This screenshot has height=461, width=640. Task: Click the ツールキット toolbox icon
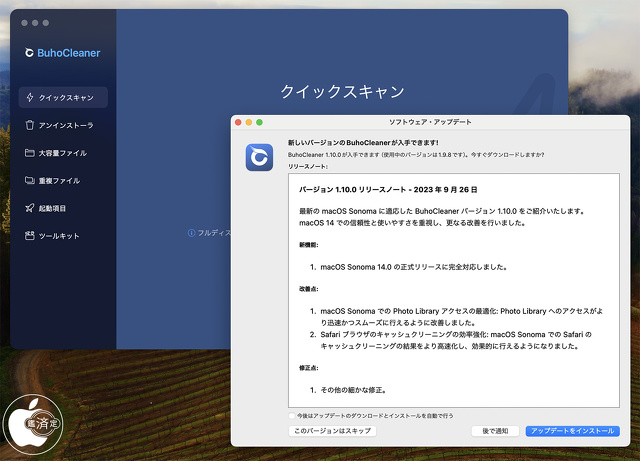coord(29,236)
